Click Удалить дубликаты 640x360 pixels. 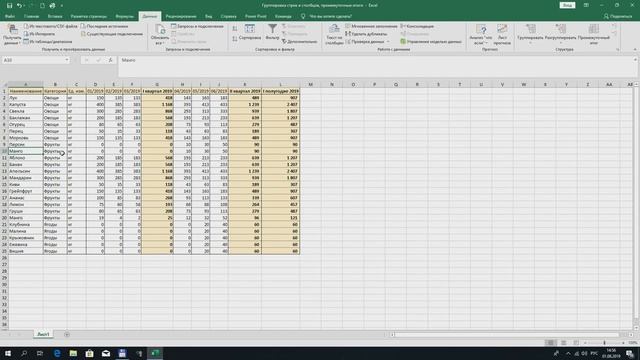point(366,34)
